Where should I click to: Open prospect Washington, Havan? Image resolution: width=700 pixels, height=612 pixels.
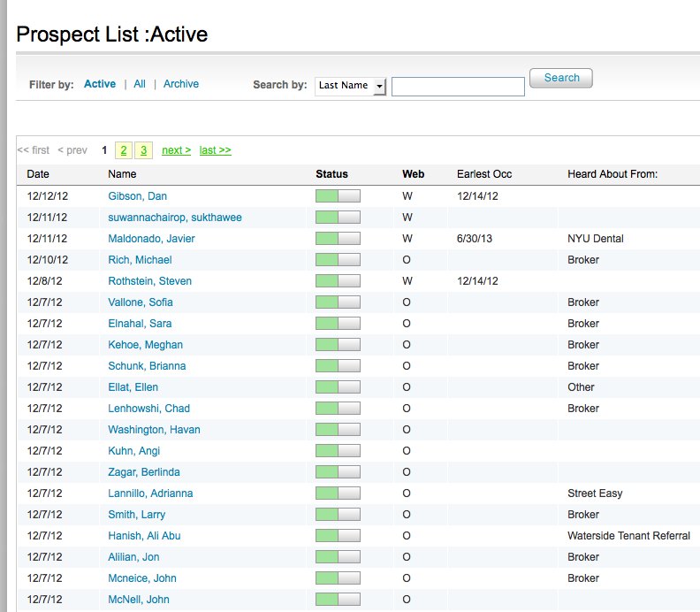(x=154, y=430)
